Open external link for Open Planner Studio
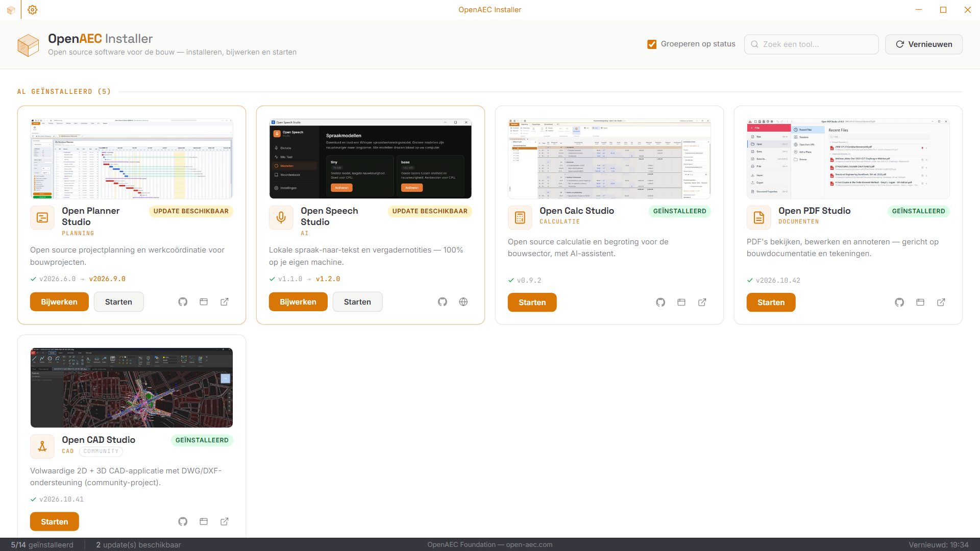Image resolution: width=980 pixels, height=551 pixels. click(225, 302)
